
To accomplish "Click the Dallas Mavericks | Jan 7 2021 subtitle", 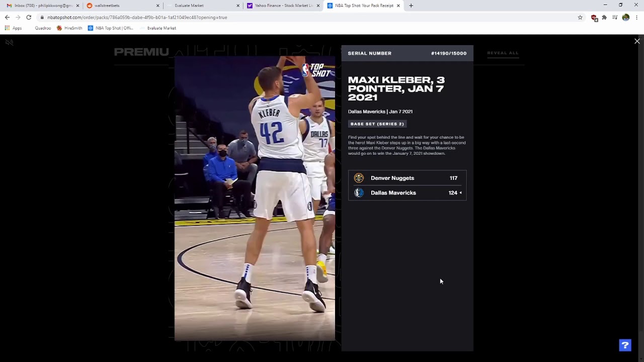I will click(380, 112).
